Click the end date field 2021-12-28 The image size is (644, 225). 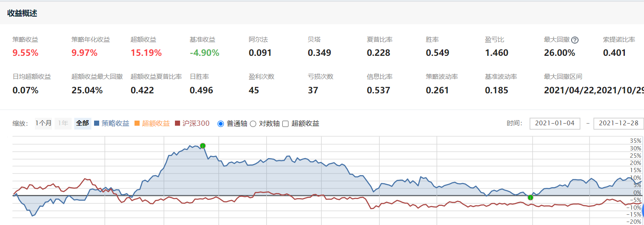618,123
